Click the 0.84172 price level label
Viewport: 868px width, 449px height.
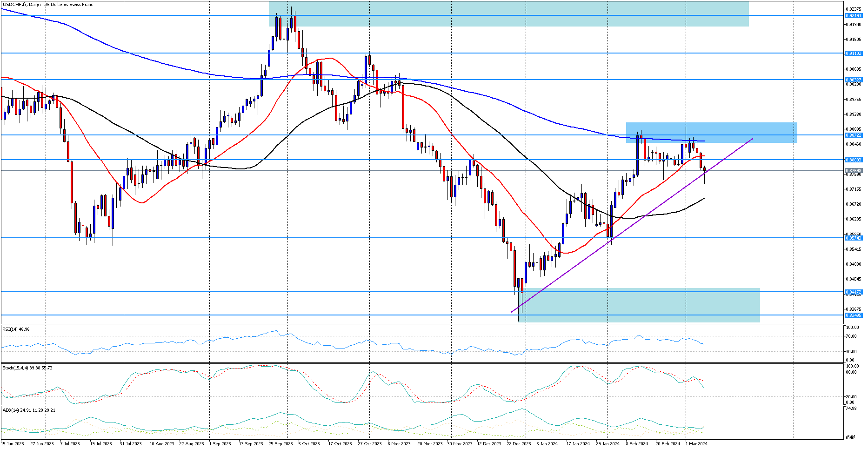(854, 292)
